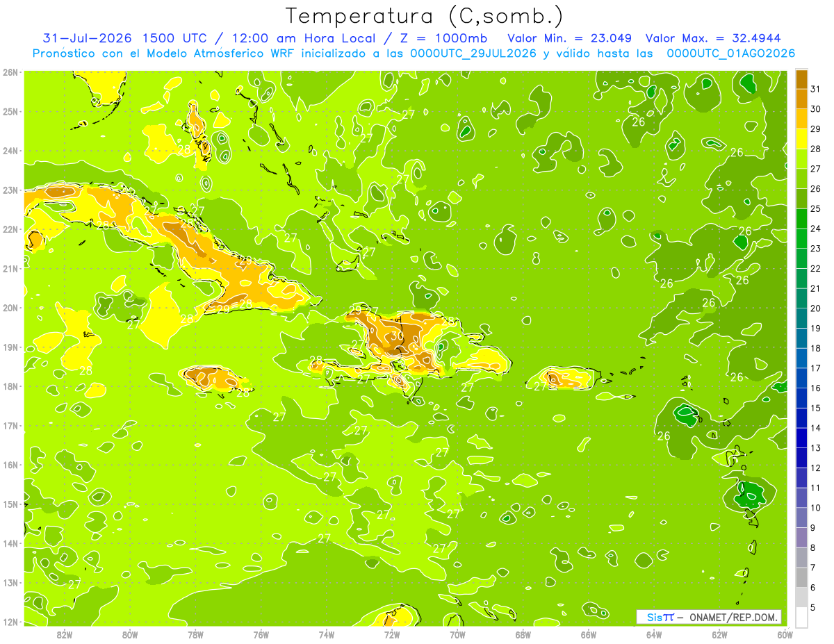The width and height of the screenshot is (834, 644).
Task: Click the latitude label 15N
Action: 10,504
